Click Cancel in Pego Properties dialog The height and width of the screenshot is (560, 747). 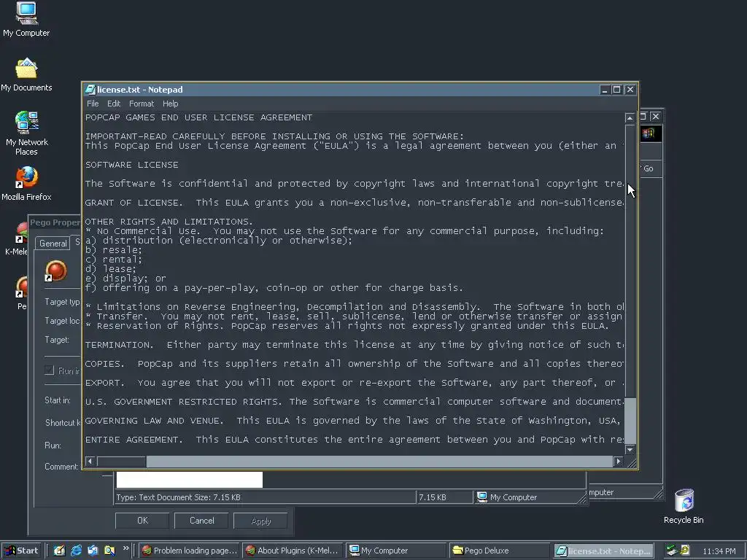point(202,521)
